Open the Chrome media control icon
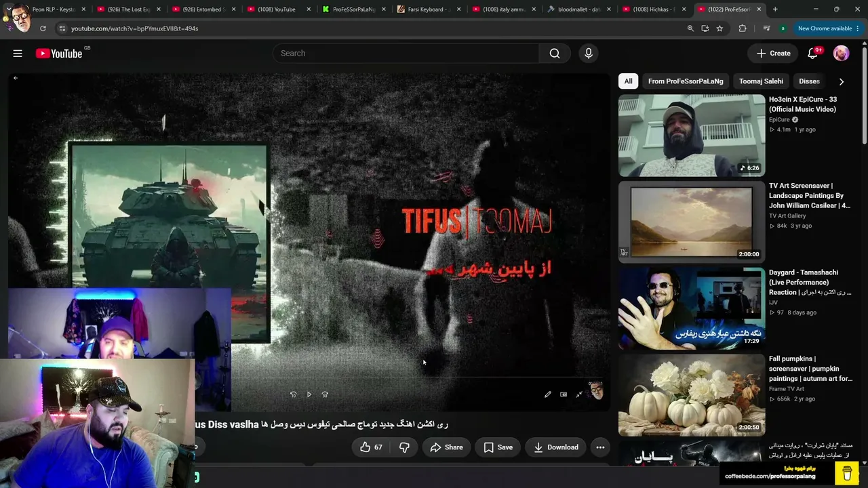The width and height of the screenshot is (868, 488). click(766, 28)
